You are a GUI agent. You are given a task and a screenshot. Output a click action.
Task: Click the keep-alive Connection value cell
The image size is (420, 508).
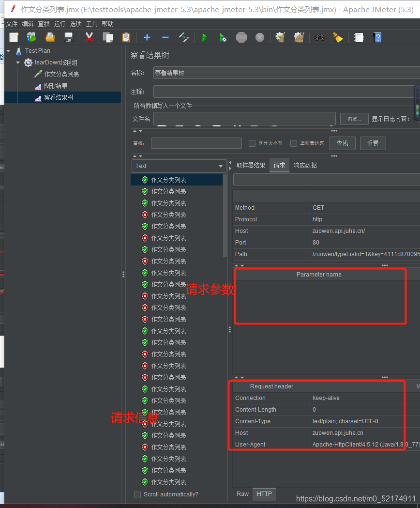click(365, 398)
